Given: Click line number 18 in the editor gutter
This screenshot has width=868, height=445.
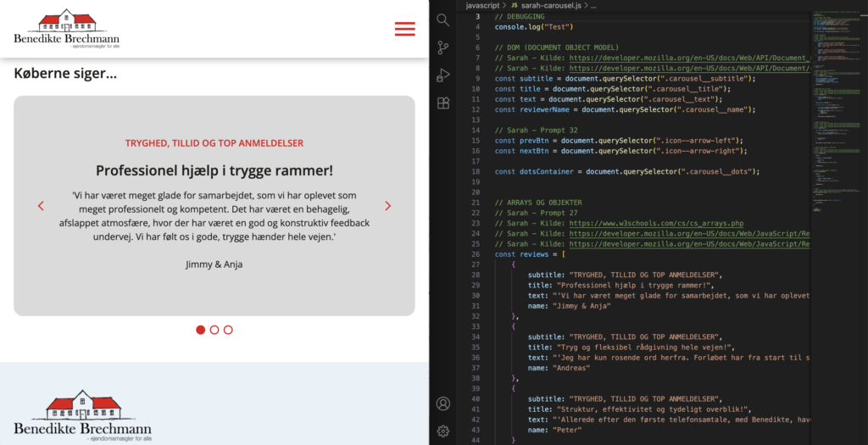Looking at the screenshot, I should [x=476, y=172].
